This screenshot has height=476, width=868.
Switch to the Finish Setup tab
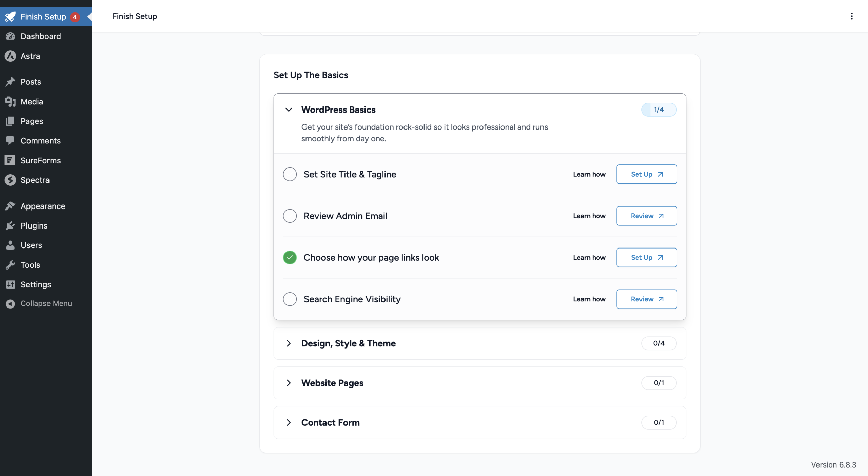pos(135,16)
